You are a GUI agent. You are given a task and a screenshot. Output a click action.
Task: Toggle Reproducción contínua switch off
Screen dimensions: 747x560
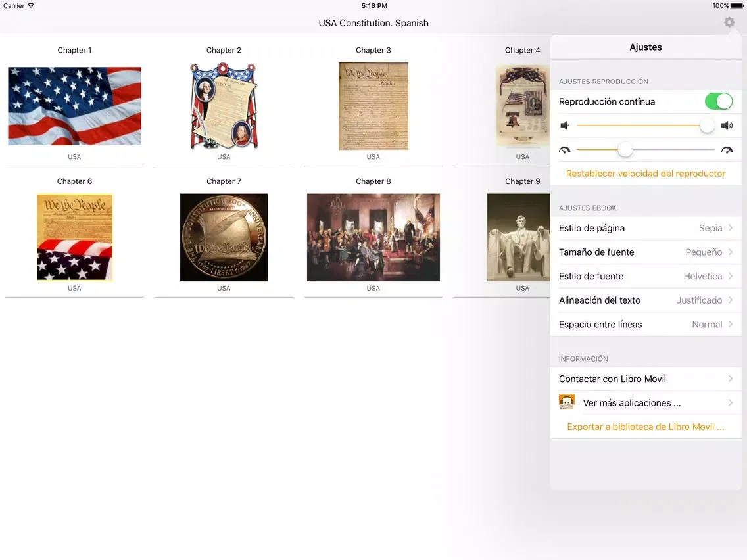[x=719, y=101]
